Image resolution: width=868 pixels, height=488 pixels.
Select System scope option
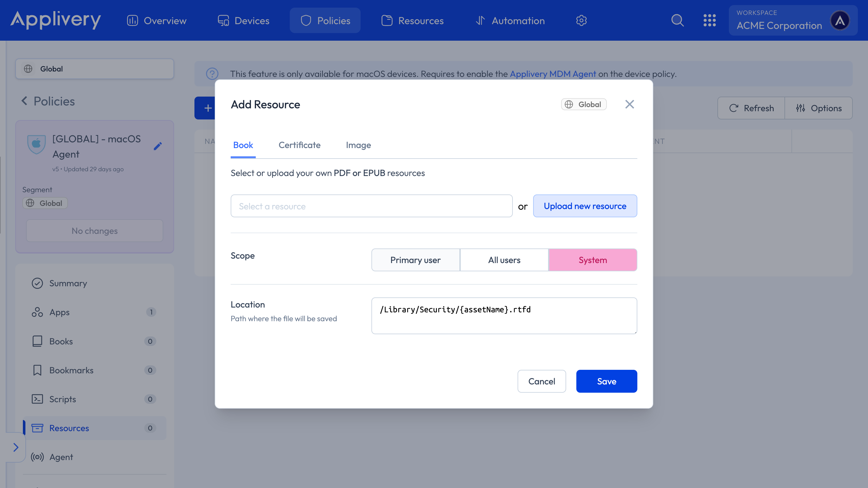593,260
